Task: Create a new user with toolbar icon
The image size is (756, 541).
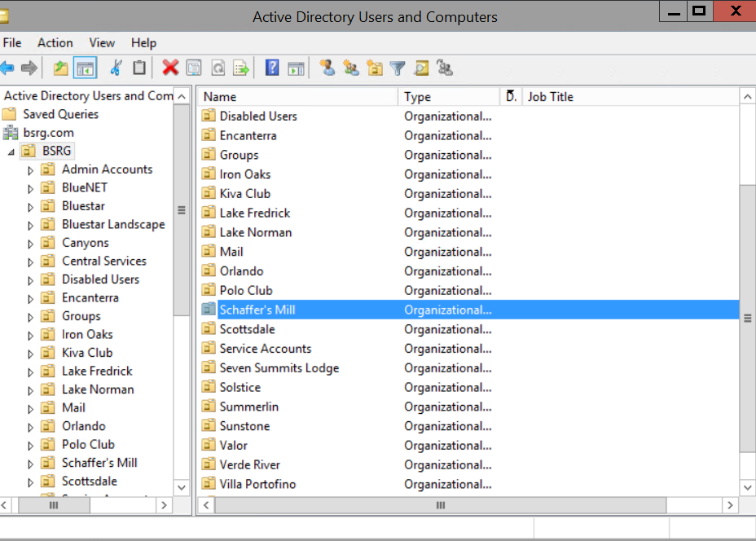Action: (327, 68)
